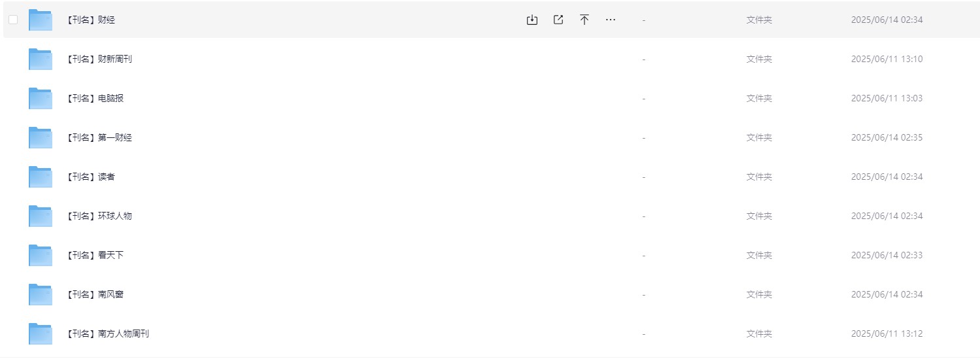Tick the checkbox beside 【刊名】财经
This screenshot has height=359, width=980.
(13, 20)
